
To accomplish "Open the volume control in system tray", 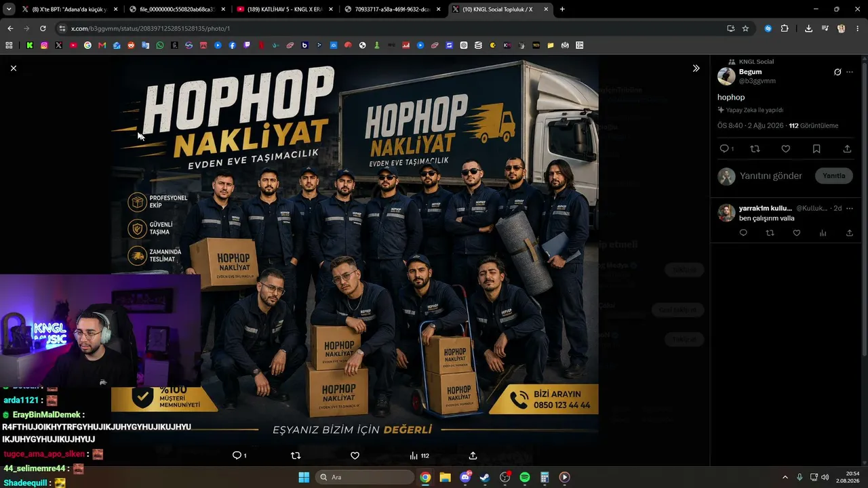I will (825, 477).
